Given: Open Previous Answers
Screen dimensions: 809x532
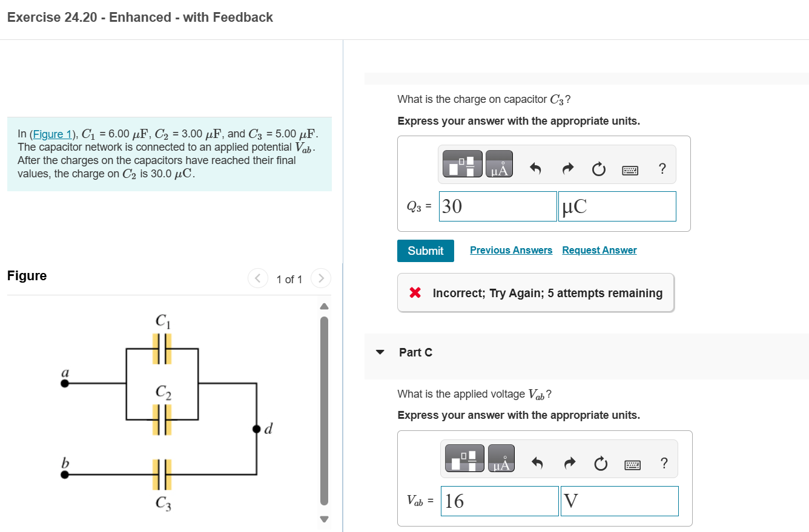Looking at the screenshot, I should coord(511,250).
